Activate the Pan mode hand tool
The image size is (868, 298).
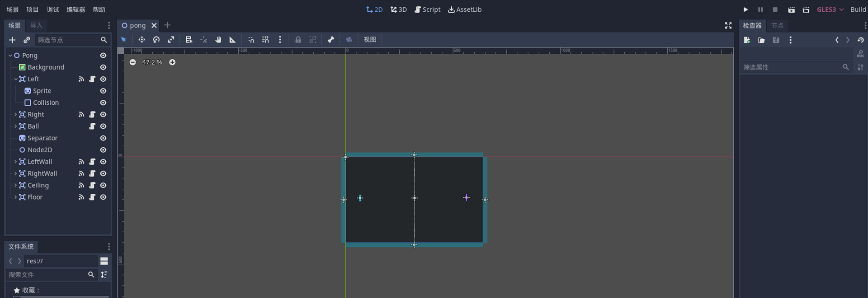click(218, 40)
